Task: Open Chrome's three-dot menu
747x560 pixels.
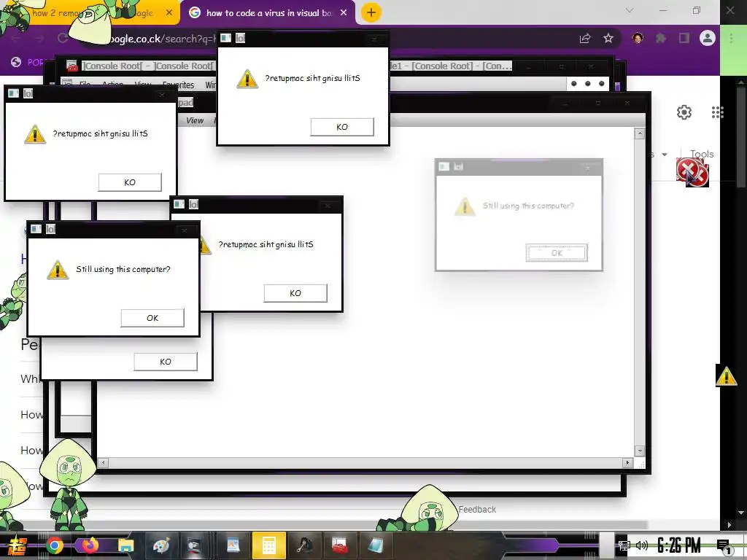Action: tap(731, 38)
